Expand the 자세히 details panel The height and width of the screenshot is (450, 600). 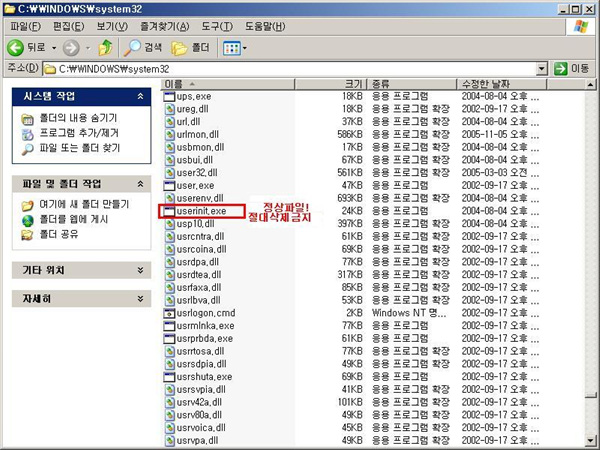click(140, 299)
